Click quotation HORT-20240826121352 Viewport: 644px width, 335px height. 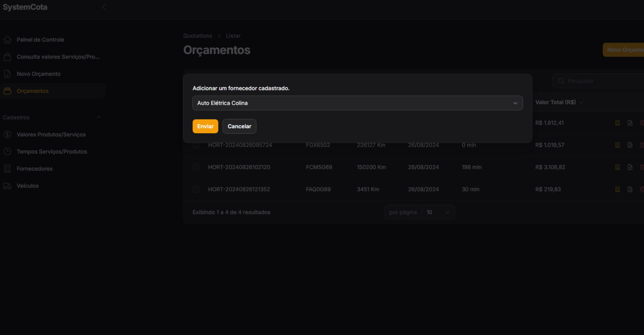(x=239, y=189)
